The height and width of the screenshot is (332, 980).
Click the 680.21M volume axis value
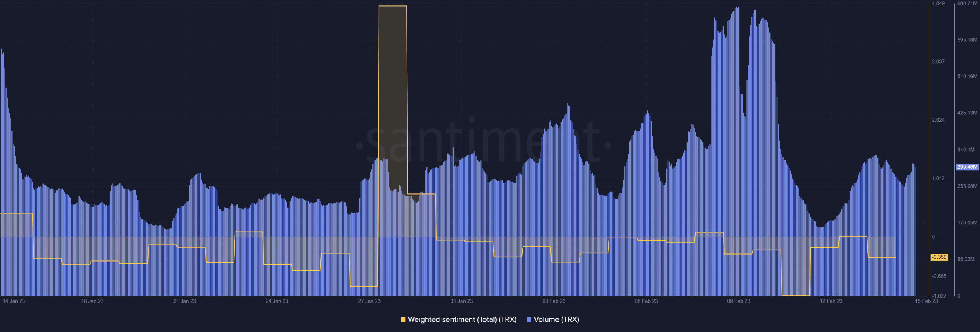[x=967, y=3]
